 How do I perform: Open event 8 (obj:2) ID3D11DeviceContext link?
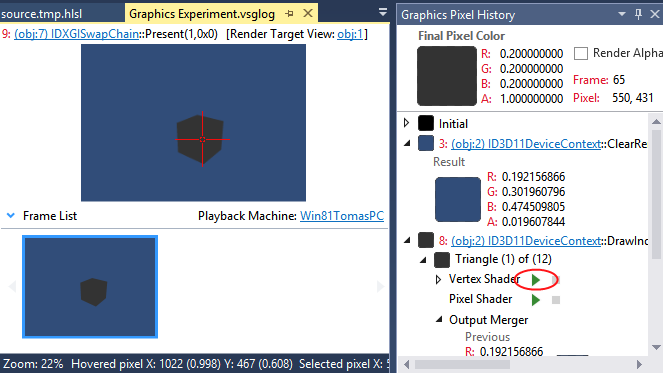[x=526, y=241]
